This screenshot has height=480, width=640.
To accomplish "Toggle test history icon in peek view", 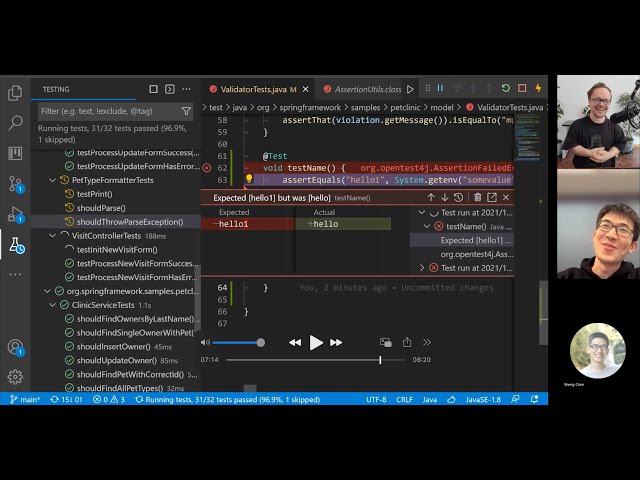I will 458,198.
